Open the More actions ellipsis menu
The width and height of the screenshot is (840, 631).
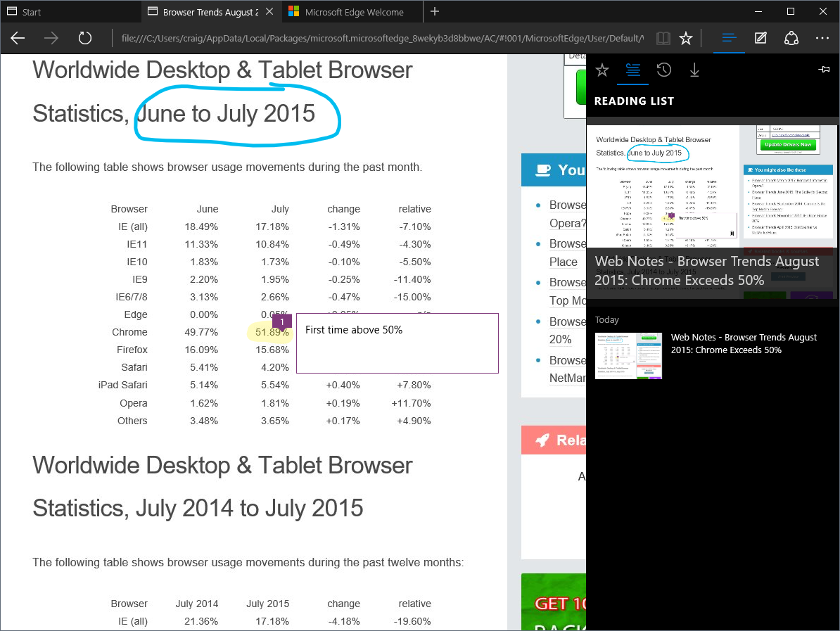(x=822, y=38)
